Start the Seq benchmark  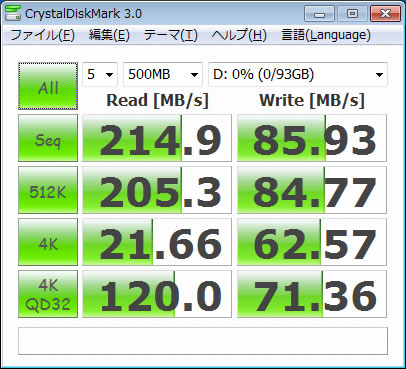click(48, 138)
